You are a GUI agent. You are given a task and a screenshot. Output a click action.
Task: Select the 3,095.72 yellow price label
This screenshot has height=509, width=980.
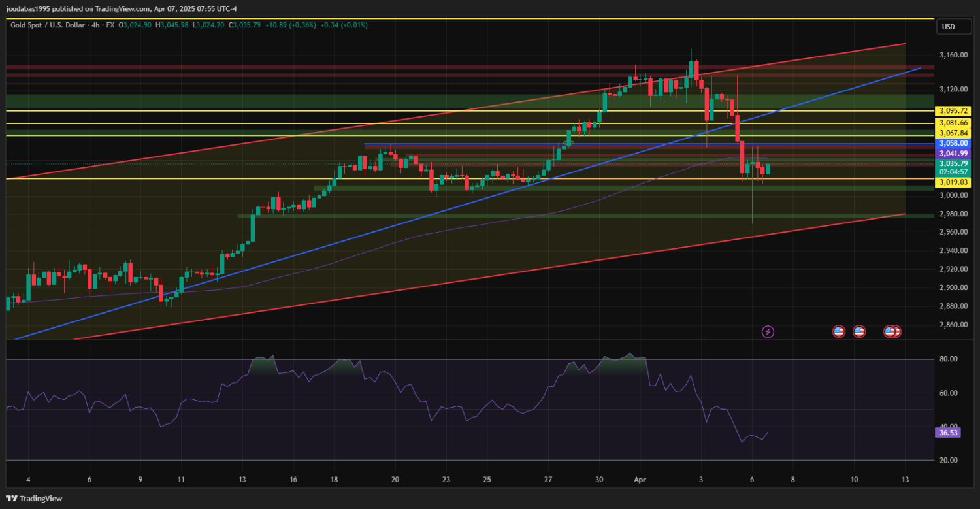pos(953,111)
